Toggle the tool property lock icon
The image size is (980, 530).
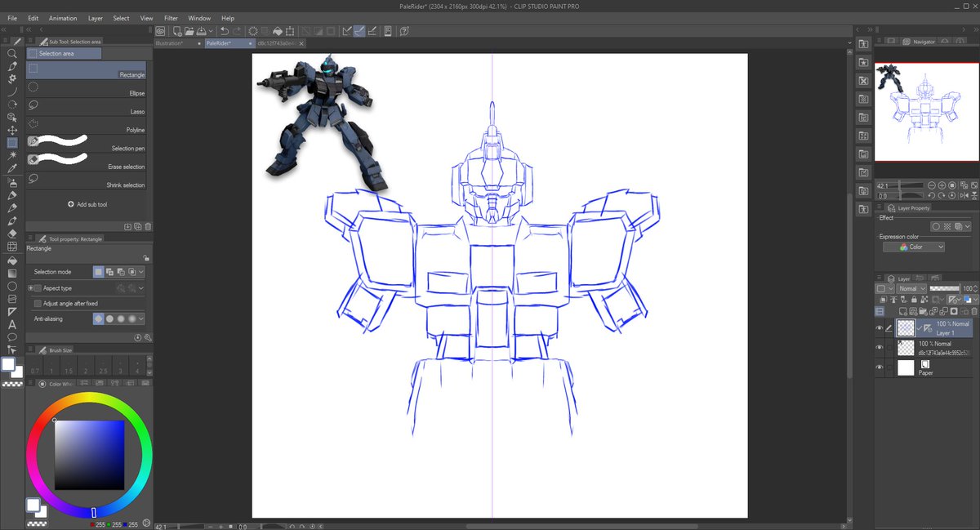coord(145,257)
